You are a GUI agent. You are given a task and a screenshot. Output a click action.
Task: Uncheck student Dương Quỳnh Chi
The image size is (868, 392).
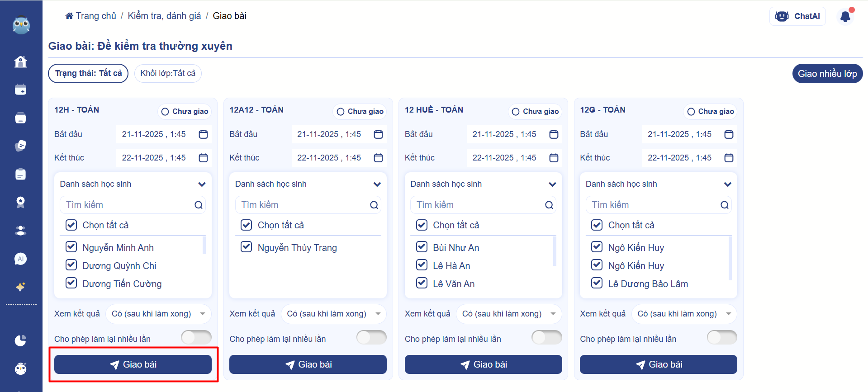coord(71,265)
